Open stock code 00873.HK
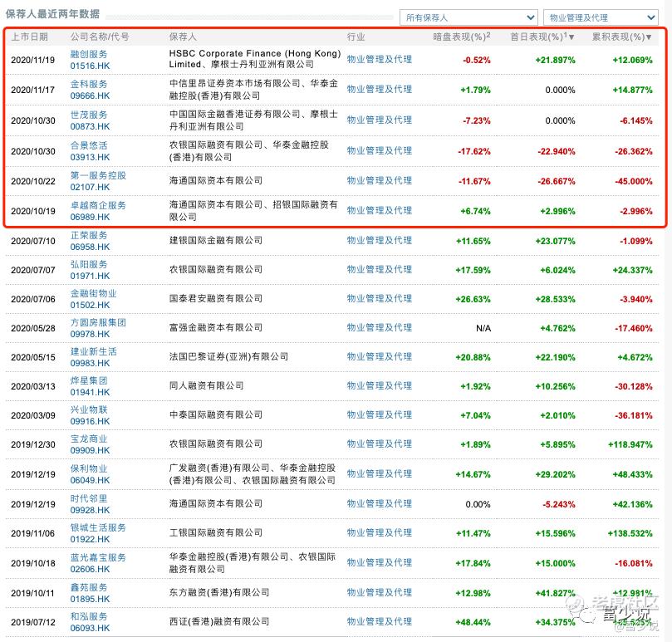Image resolution: width=672 pixels, height=642 pixels. (90, 126)
